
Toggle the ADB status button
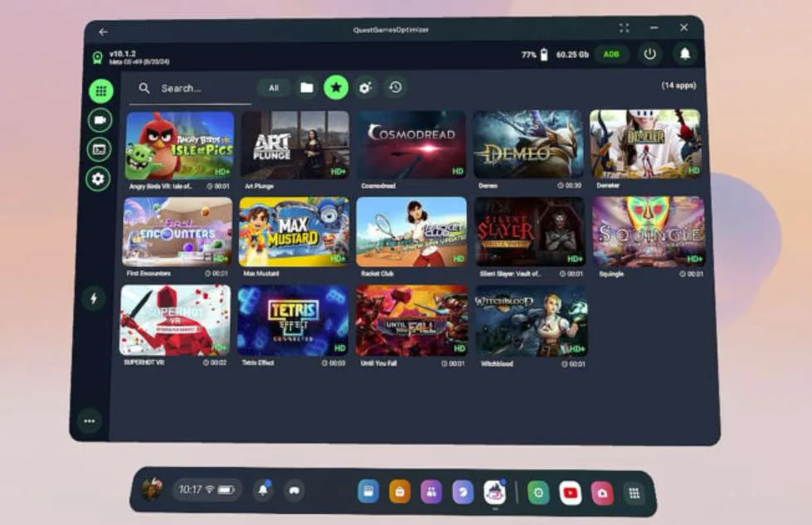611,55
